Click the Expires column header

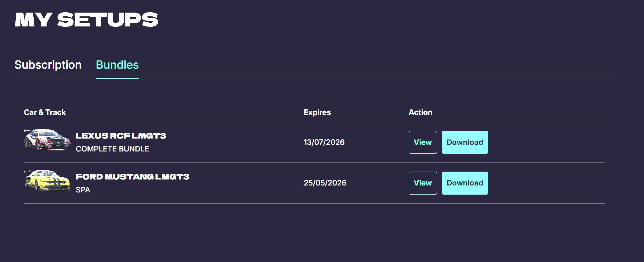pyautogui.click(x=317, y=112)
